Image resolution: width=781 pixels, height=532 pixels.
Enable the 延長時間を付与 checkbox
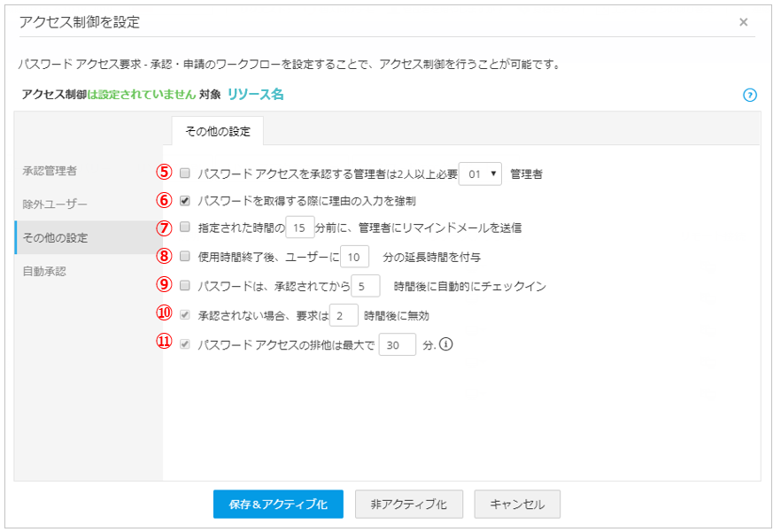(x=185, y=257)
